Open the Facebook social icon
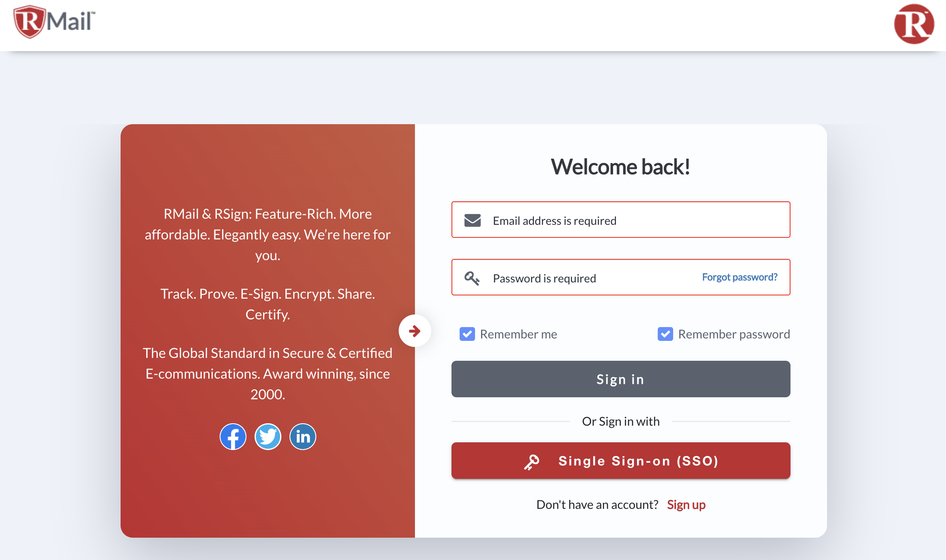Screen dimensions: 946x560 233,437
